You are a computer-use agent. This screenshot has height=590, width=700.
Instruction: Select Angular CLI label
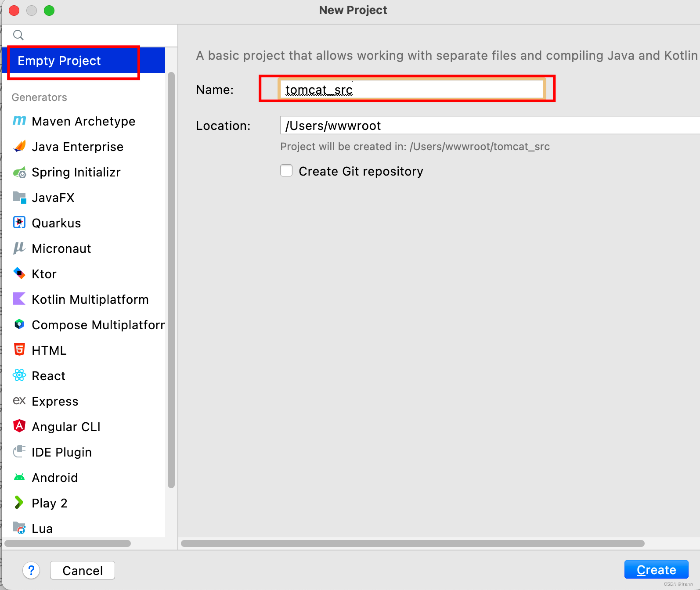tap(66, 427)
